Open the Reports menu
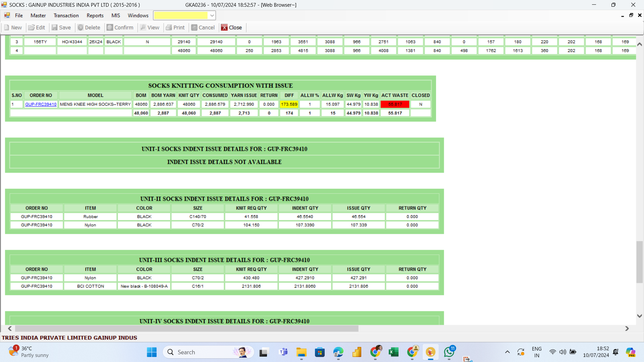The height and width of the screenshot is (362, 644). click(x=95, y=15)
